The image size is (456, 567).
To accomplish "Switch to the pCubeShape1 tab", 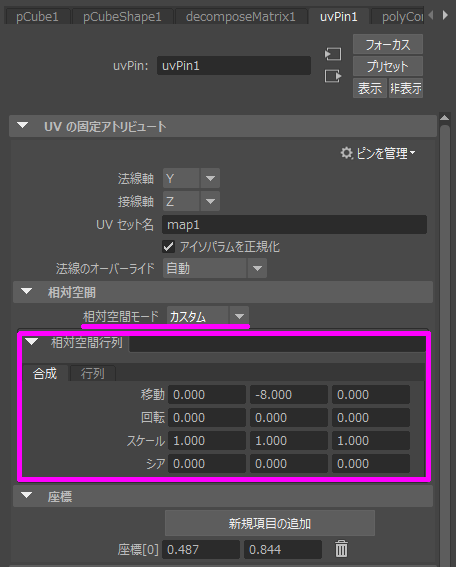I will click(122, 17).
